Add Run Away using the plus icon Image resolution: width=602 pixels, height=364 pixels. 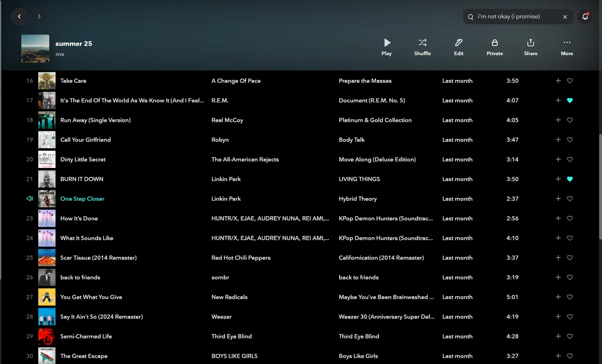coord(558,120)
